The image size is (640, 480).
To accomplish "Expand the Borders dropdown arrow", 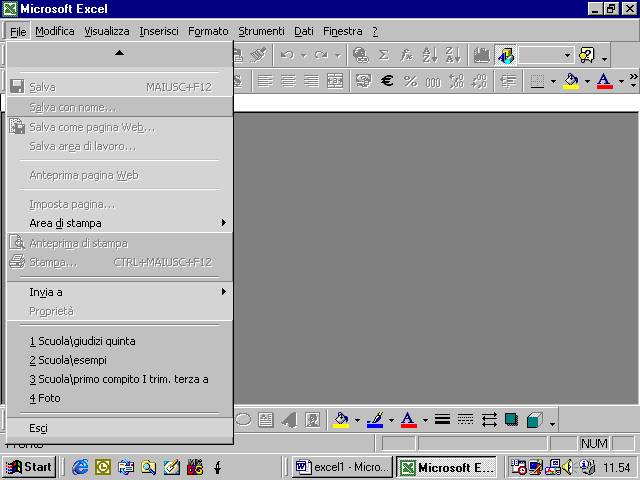I will [553, 81].
